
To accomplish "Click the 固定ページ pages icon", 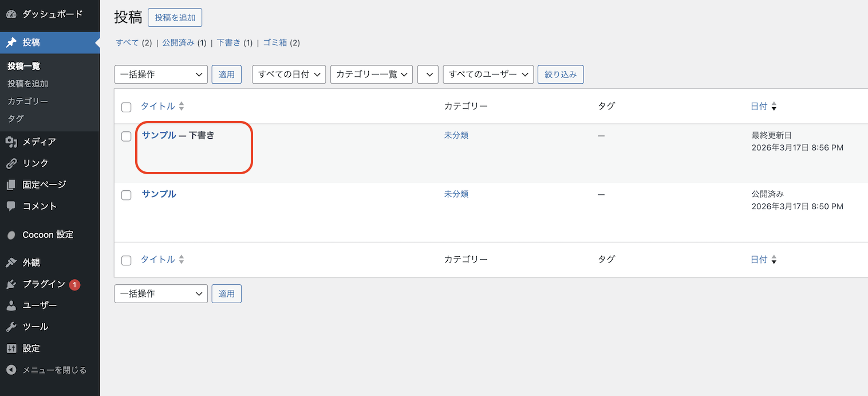I will point(11,185).
